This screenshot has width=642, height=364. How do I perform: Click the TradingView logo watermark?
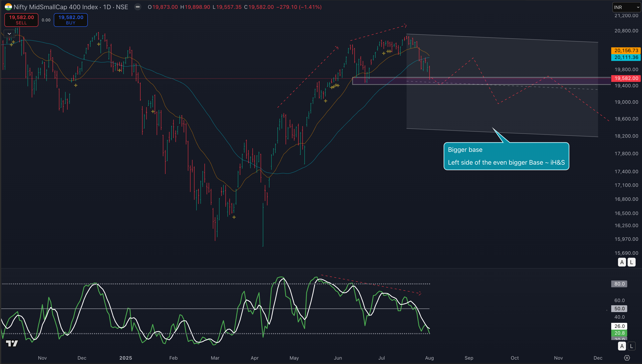12,343
